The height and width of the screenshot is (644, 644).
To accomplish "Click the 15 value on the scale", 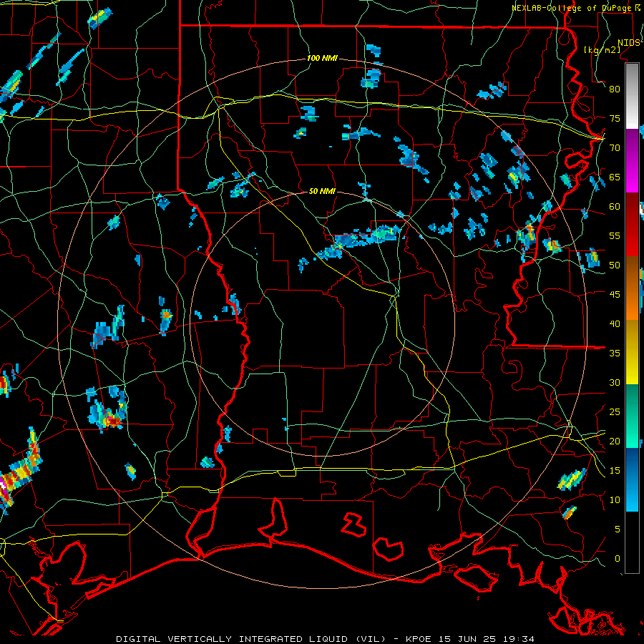I will (x=615, y=471).
